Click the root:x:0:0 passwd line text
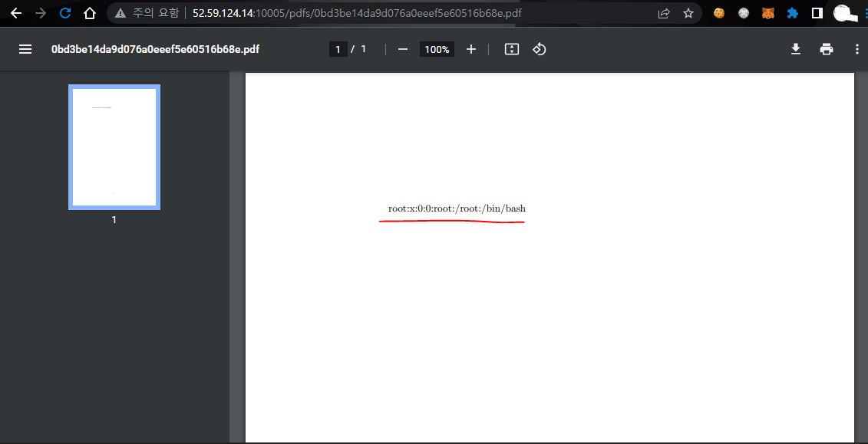 pyautogui.click(x=457, y=209)
